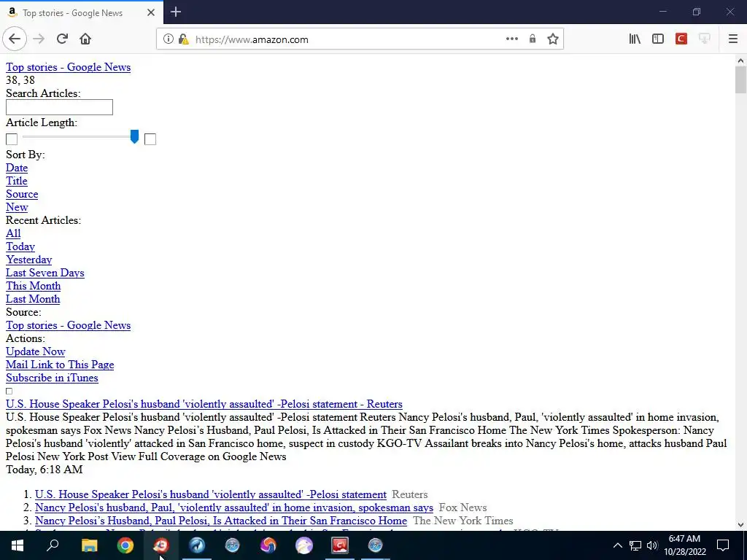Open the Pelosi statement - Reuters headline link
Screen dimensions: 747x560
tap(204, 404)
